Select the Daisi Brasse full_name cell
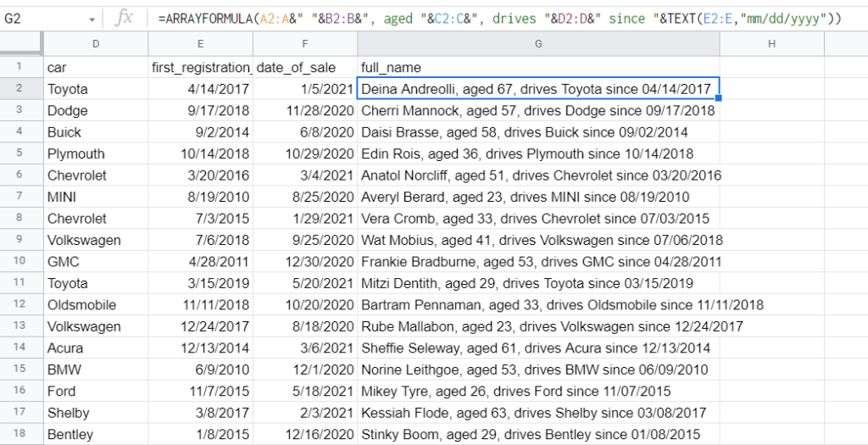The image size is (868, 445). (x=538, y=131)
